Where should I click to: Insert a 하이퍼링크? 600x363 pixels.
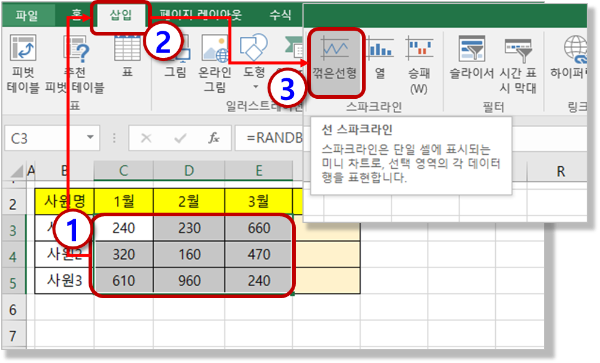tap(569, 57)
